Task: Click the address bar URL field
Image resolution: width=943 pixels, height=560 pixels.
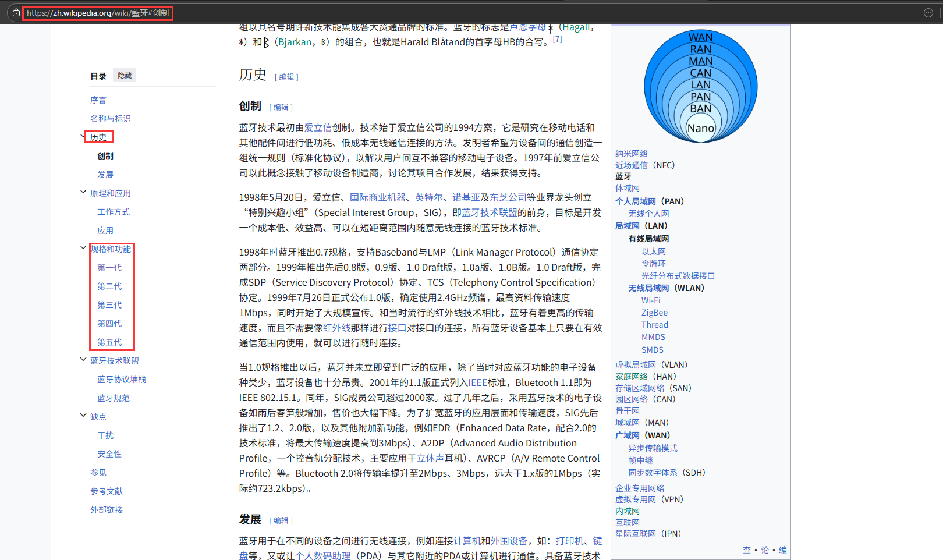Action: click(x=98, y=13)
